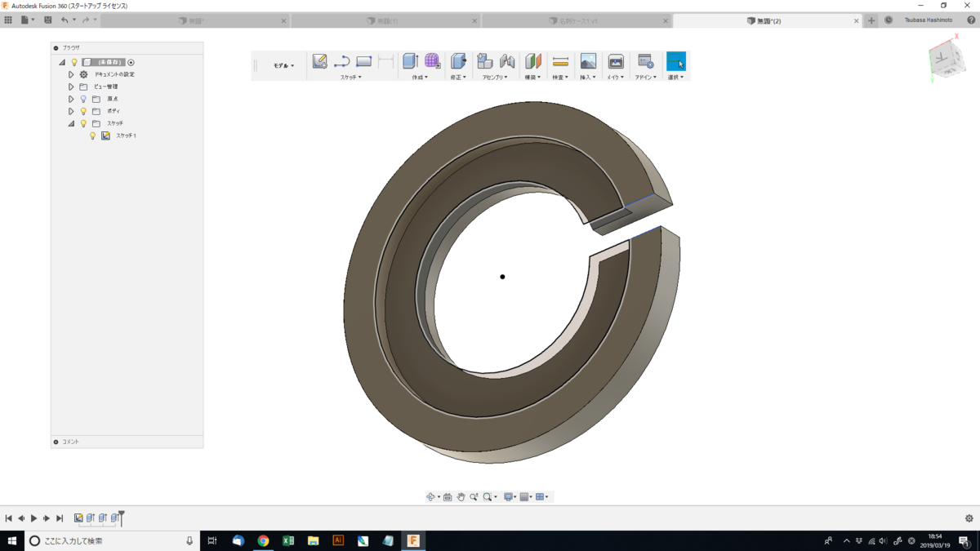Viewport: 980px width, 551px height.
Task: Click the Insert image icon
Action: point(588,61)
